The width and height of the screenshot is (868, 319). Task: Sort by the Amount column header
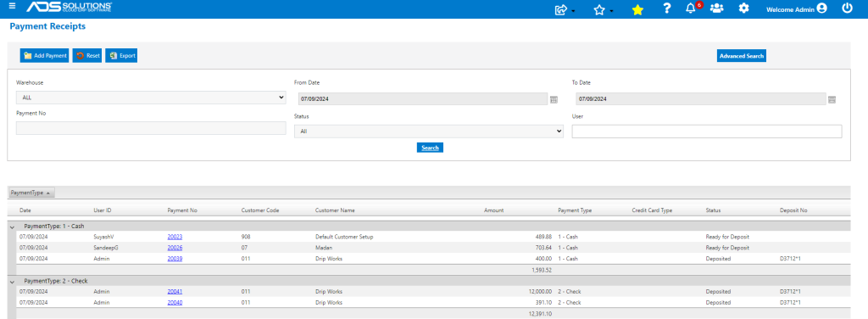[494, 210]
